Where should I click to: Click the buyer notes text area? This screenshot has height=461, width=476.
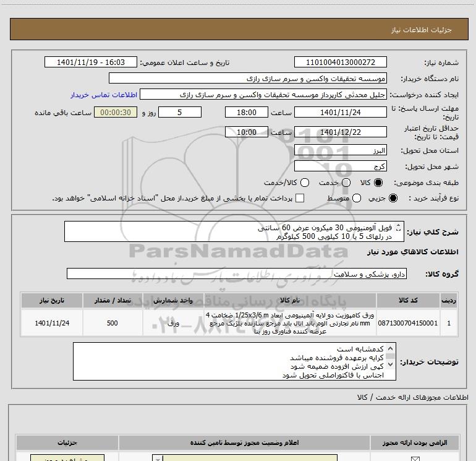tap(234, 361)
